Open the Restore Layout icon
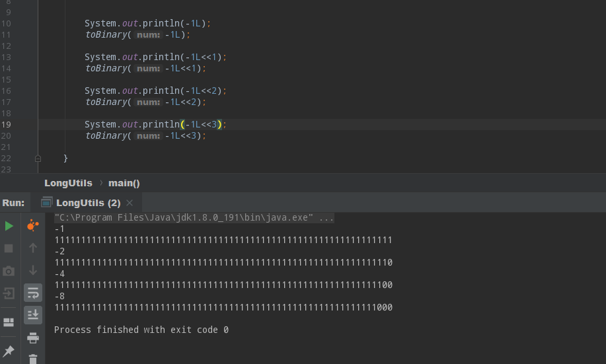Image resolution: width=606 pixels, height=364 pixels. tap(9, 322)
